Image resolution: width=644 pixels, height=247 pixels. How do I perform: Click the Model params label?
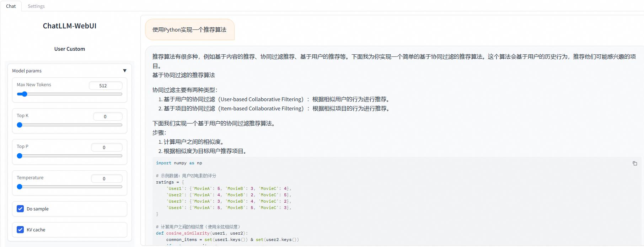[27, 71]
